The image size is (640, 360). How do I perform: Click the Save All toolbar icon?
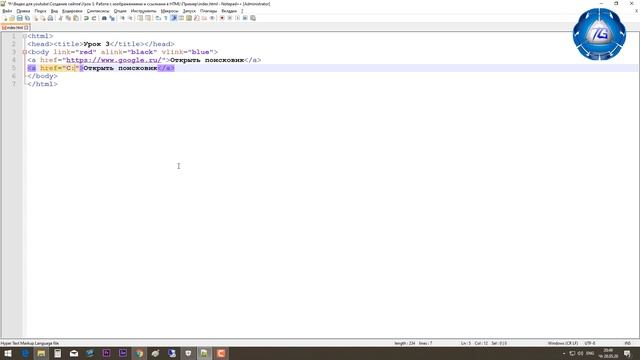point(27,18)
